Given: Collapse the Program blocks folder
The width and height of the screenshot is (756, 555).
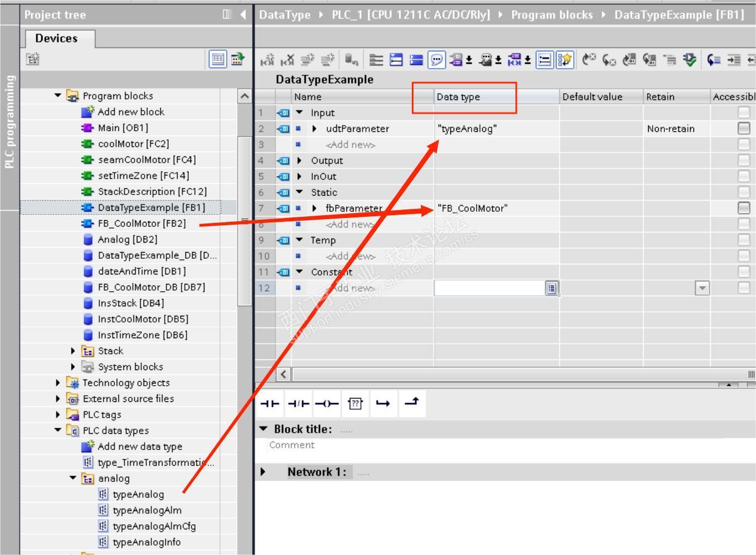Looking at the screenshot, I should [58, 96].
